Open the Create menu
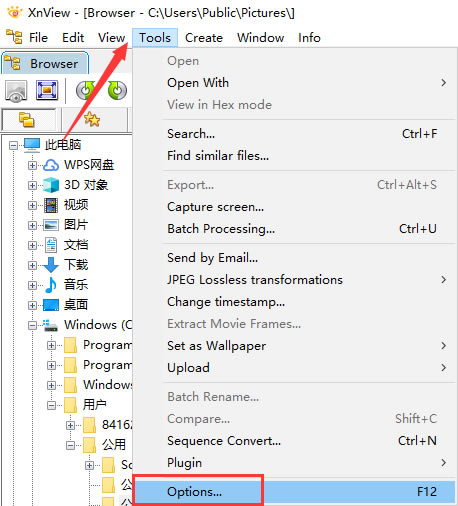This screenshot has height=506, width=458. [204, 38]
